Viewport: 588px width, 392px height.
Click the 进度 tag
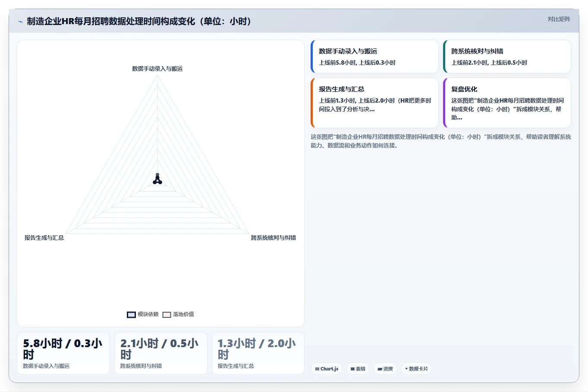(385, 369)
